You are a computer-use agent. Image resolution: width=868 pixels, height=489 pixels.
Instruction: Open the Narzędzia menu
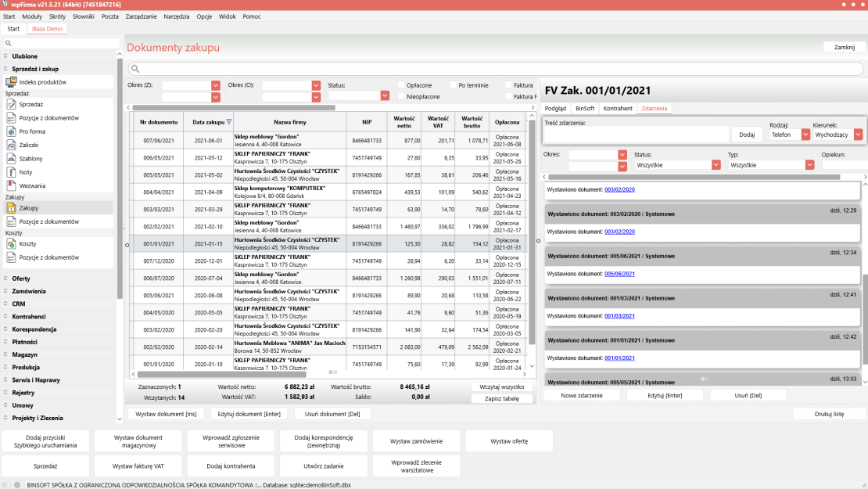177,16
